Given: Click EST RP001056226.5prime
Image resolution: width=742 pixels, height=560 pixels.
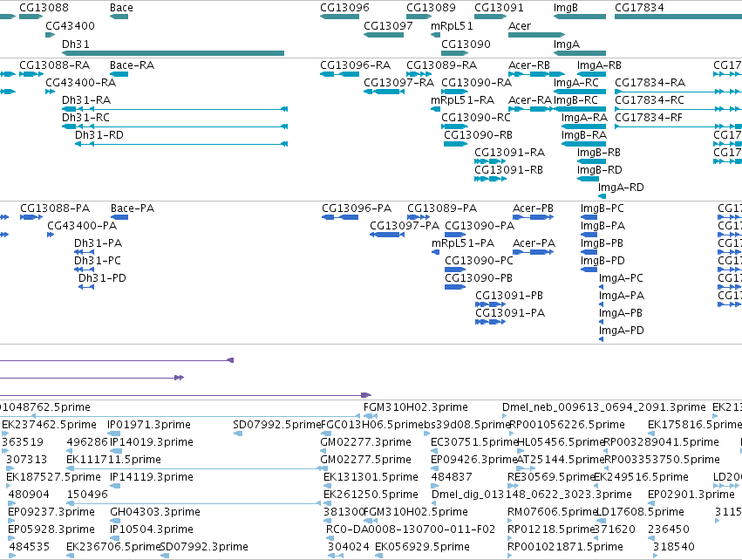Looking at the screenshot, I should point(512,434).
